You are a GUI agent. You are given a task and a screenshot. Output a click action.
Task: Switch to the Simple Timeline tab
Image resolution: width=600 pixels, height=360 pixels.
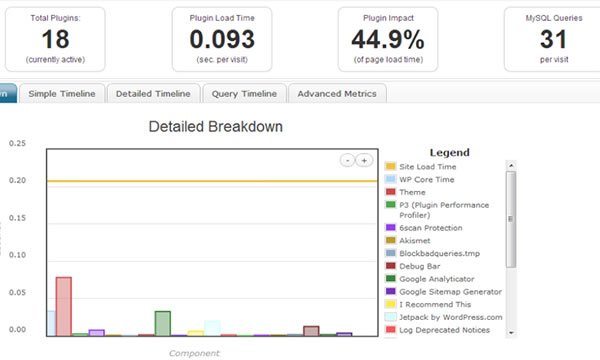click(x=62, y=93)
